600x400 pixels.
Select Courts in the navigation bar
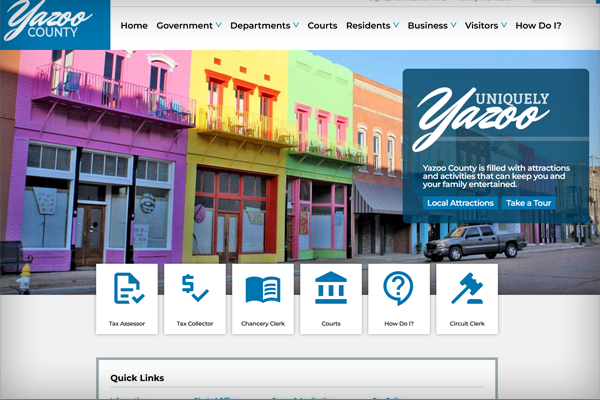point(322,26)
